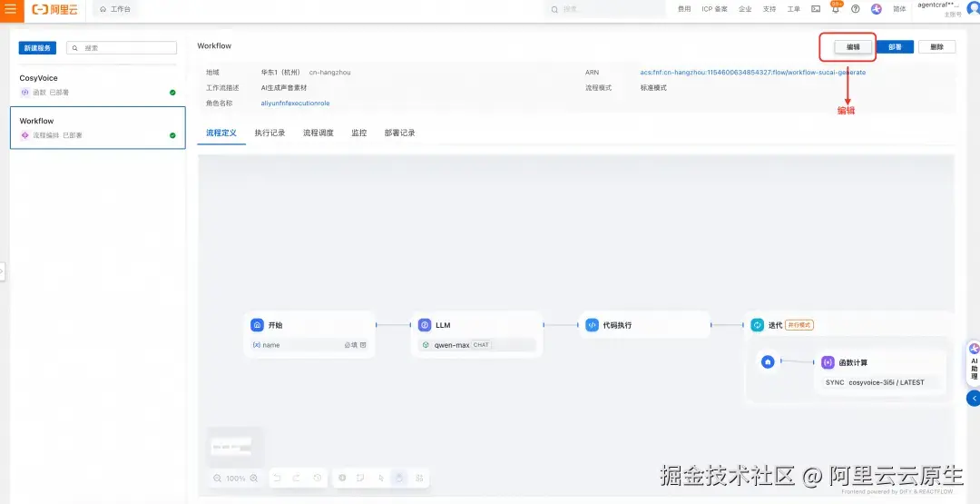The image size is (980, 504).
Task: Open the 工单 top menu item
Action: (x=794, y=9)
